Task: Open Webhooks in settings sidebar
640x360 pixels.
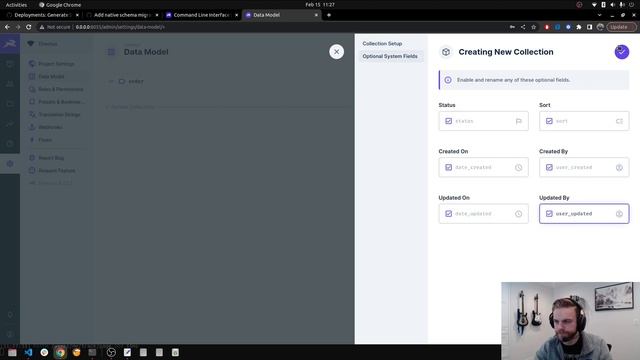Action: point(50,127)
